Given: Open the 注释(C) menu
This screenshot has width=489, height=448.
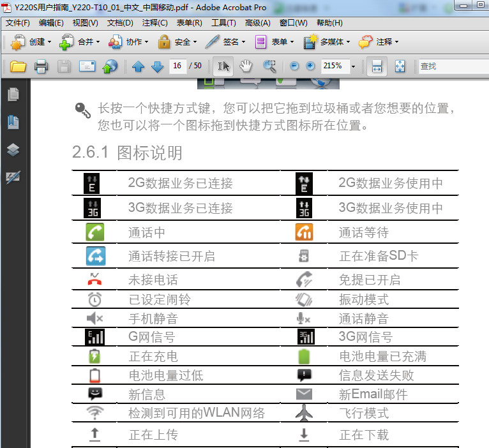Looking at the screenshot, I should point(154,23).
